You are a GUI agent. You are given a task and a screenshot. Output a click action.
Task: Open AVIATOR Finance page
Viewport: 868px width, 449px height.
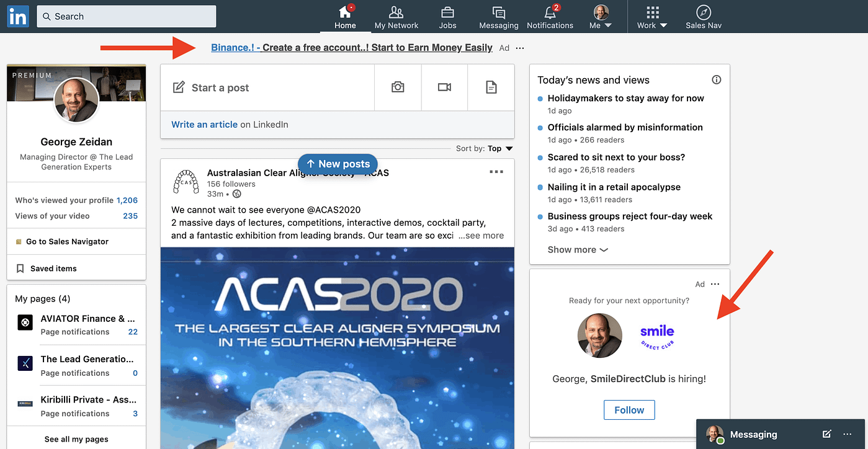pos(87,318)
